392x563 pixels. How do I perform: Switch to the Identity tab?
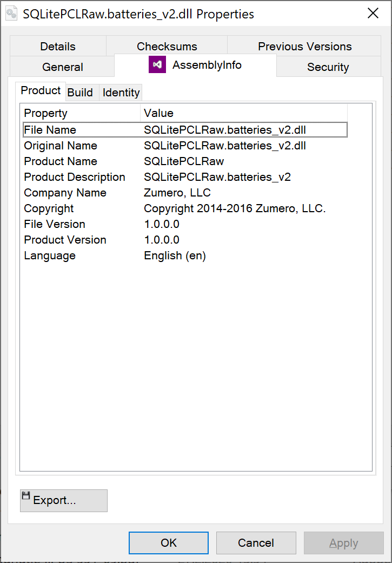121,93
